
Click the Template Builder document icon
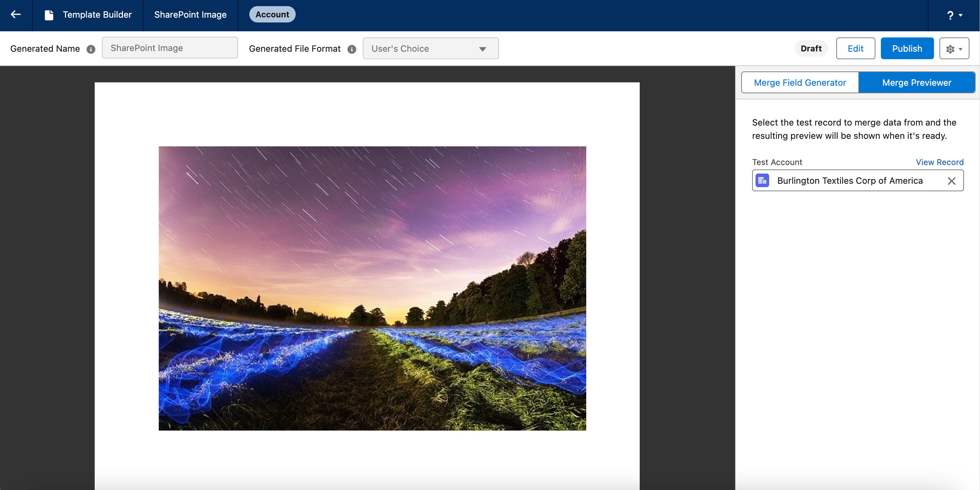pyautogui.click(x=49, y=15)
